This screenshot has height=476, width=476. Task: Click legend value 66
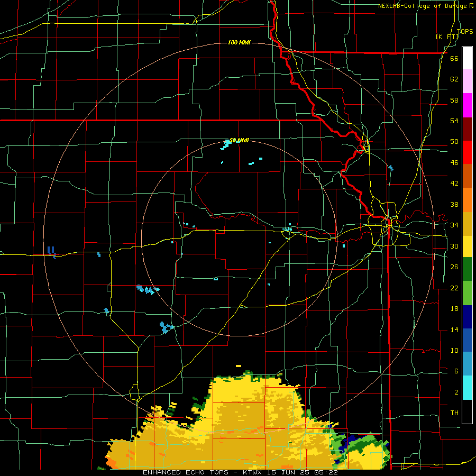454,59
